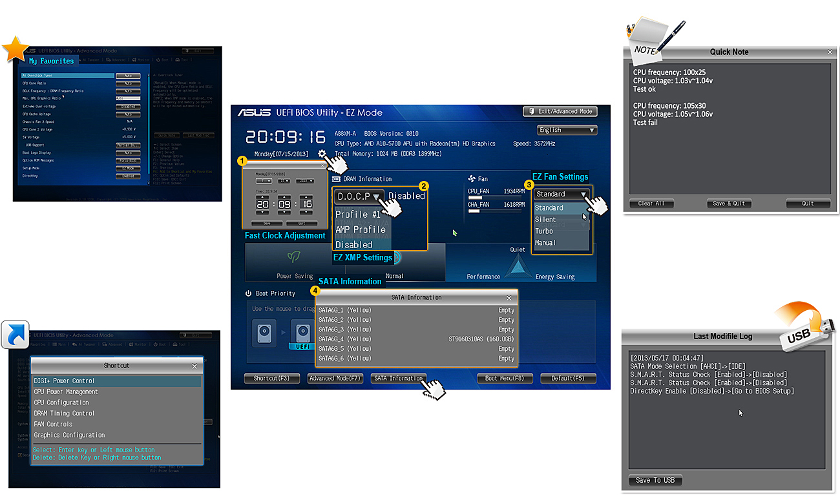Click CHA_FAN speed bar

click(496, 211)
